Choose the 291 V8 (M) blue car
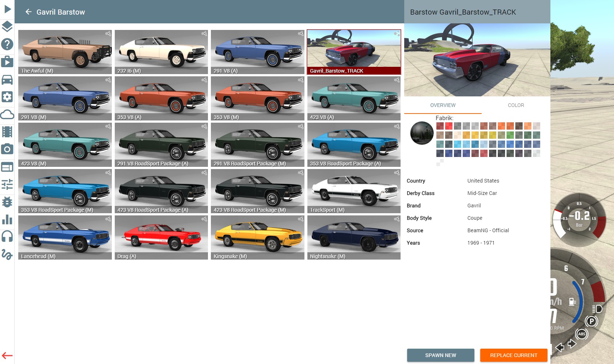 coord(65,99)
